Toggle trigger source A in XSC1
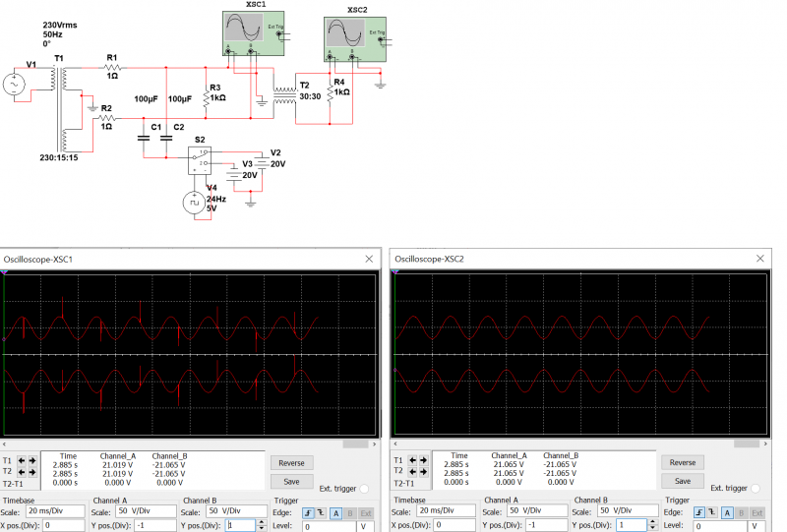The image size is (787, 532). click(x=334, y=511)
